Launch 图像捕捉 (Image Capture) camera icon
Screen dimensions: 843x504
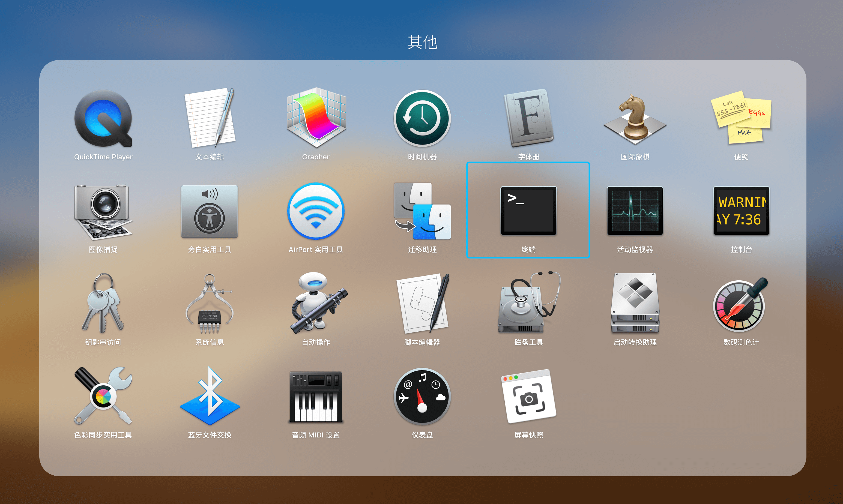[x=103, y=212]
